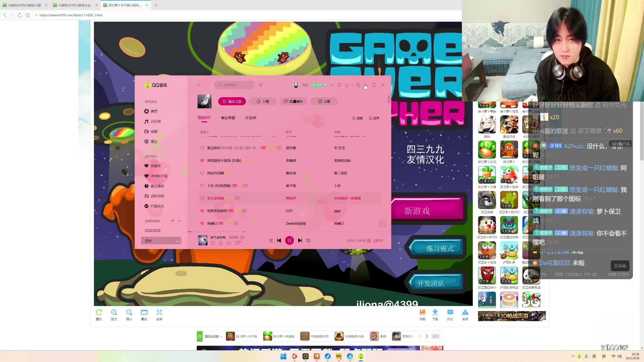
Task: Open 批量操作 batch operations
Action: click(293, 101)
